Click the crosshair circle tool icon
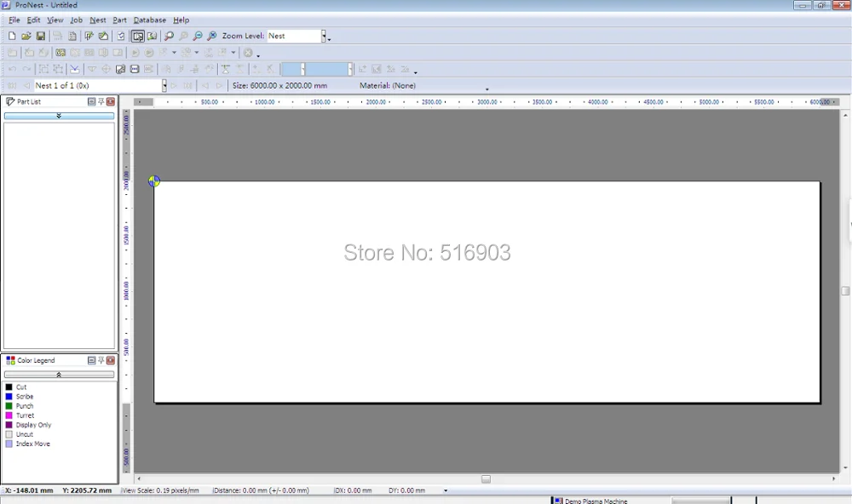 point(106,69)
